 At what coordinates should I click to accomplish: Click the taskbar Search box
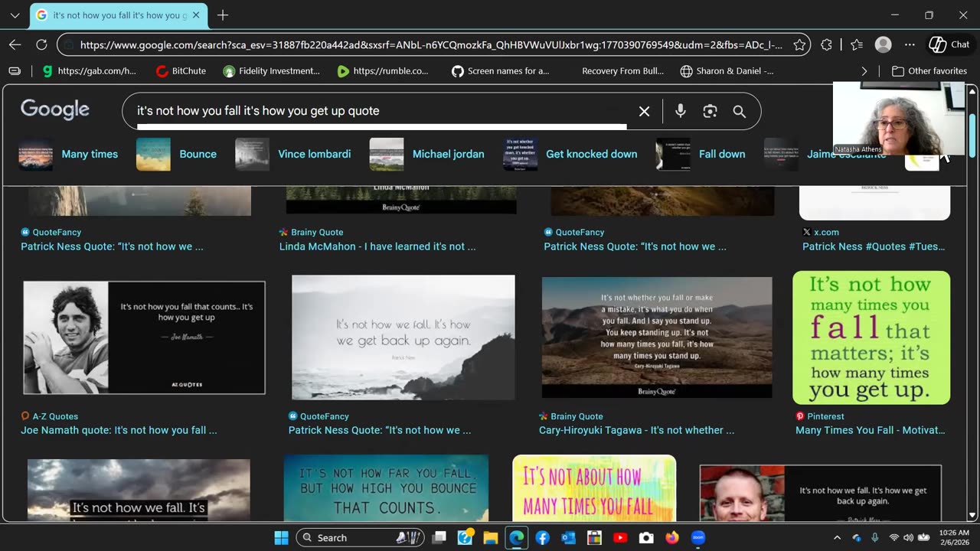pos(361,538)
